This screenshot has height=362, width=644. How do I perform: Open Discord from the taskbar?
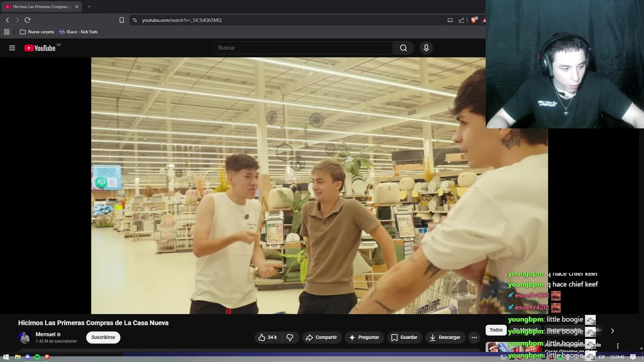27,357
